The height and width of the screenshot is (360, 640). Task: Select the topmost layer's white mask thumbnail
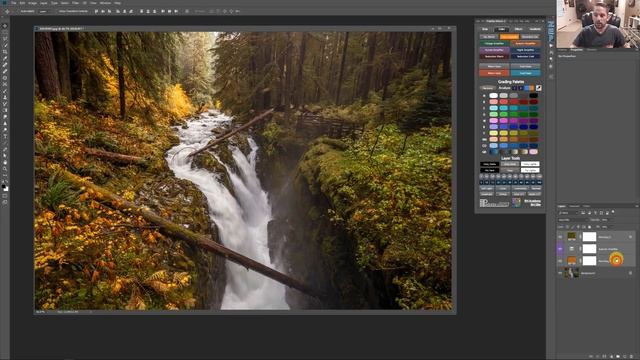(x=589, y=237)
